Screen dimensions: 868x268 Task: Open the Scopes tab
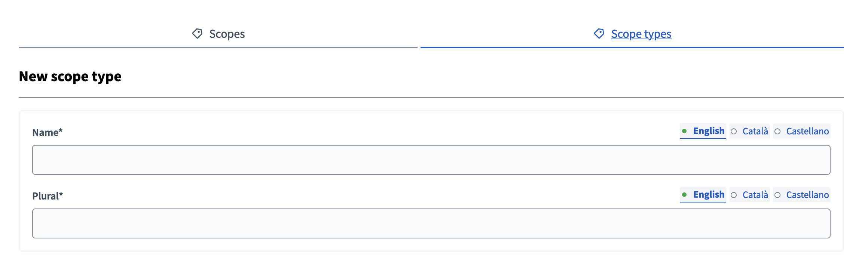pos(227,34)
